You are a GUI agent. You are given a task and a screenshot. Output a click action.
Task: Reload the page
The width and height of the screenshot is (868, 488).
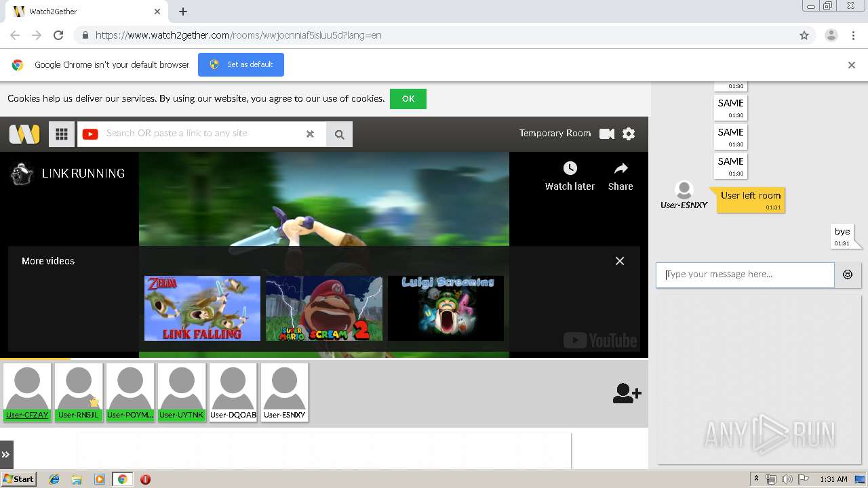(58, 35)
